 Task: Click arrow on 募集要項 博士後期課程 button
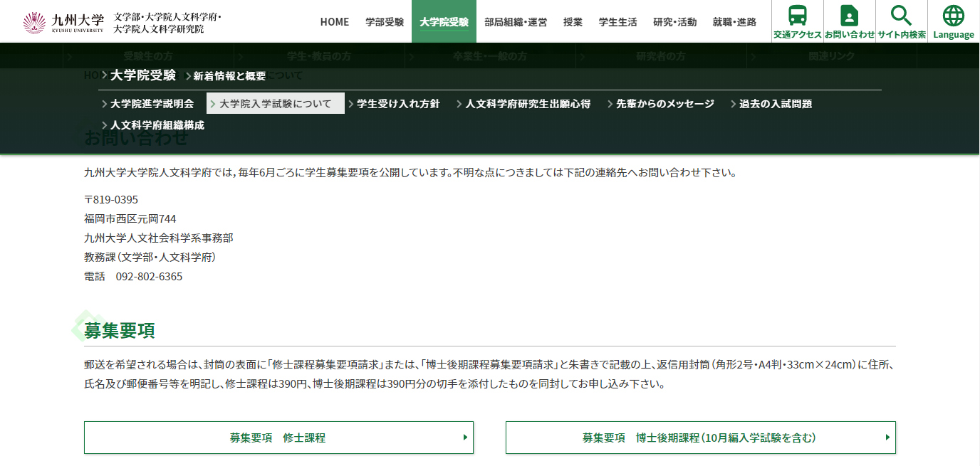[x=887, y=438]
